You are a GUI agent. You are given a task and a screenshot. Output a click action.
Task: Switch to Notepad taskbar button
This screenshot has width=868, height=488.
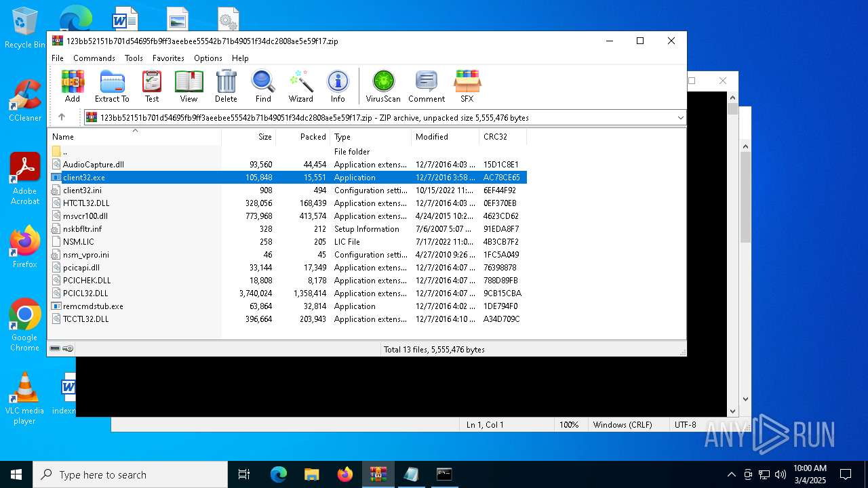(411, 474)
